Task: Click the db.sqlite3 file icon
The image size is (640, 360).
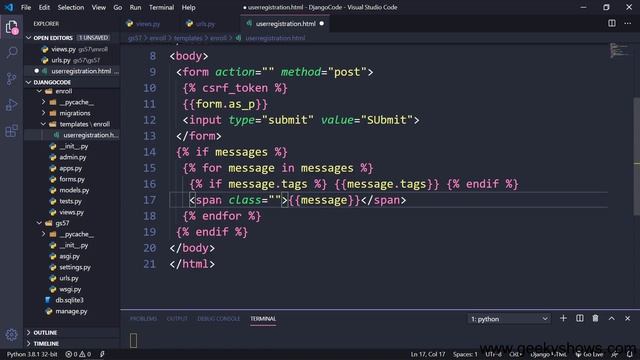Action: (48, 300)
